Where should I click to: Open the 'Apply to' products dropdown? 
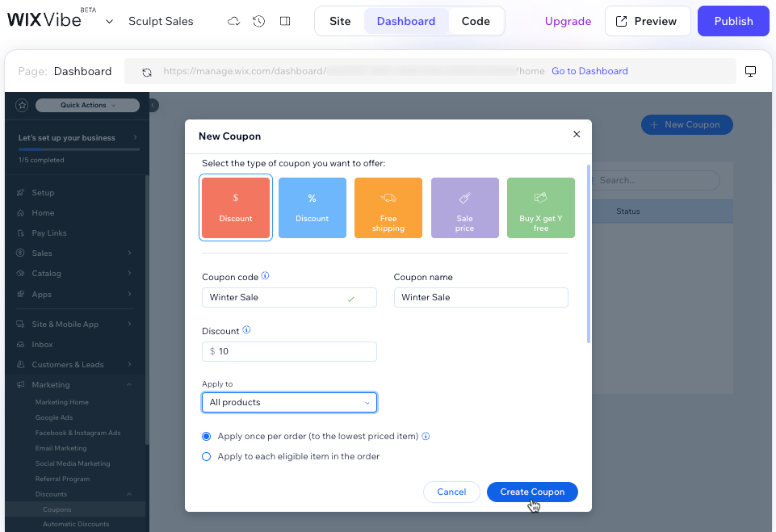pyautogui.click(x=289, y=402)
